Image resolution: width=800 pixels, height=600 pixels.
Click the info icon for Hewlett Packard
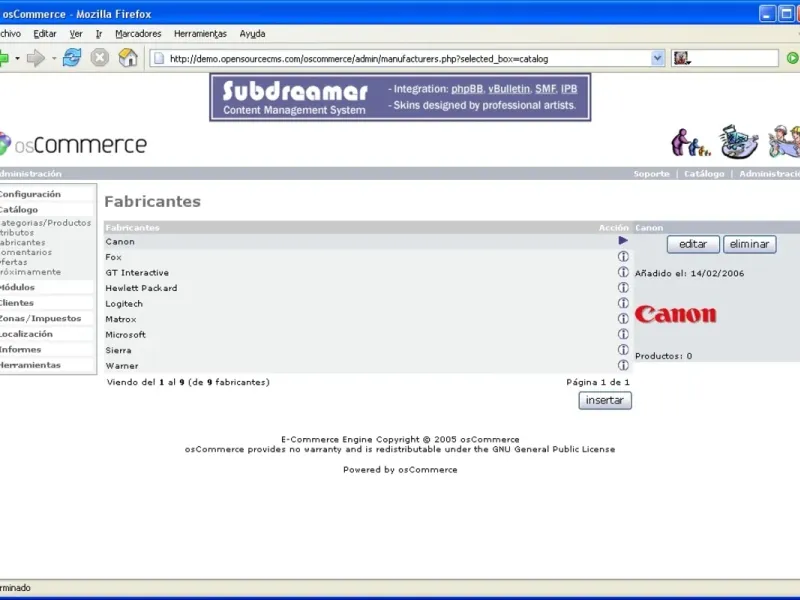click(623, 287)
